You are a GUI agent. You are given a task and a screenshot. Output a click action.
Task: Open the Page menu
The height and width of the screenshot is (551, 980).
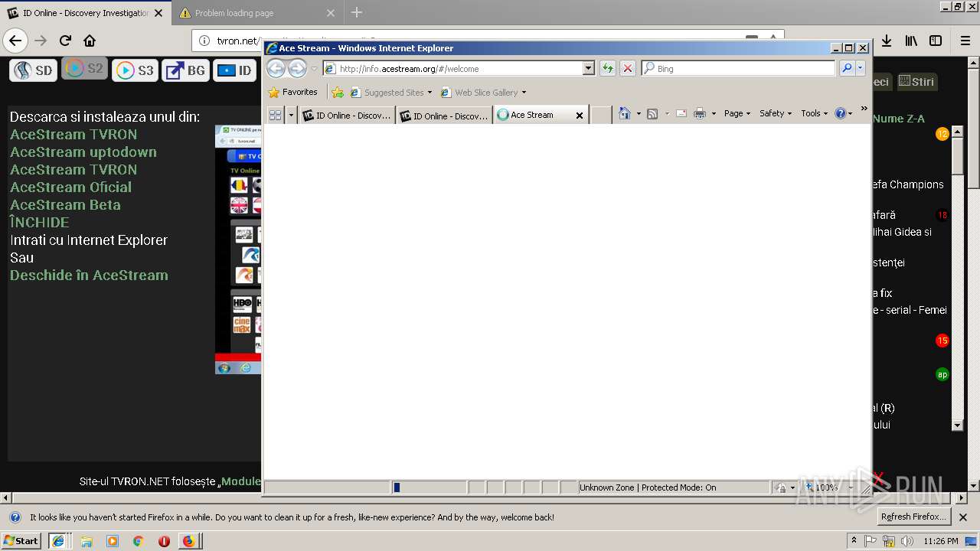coord(737,113)
